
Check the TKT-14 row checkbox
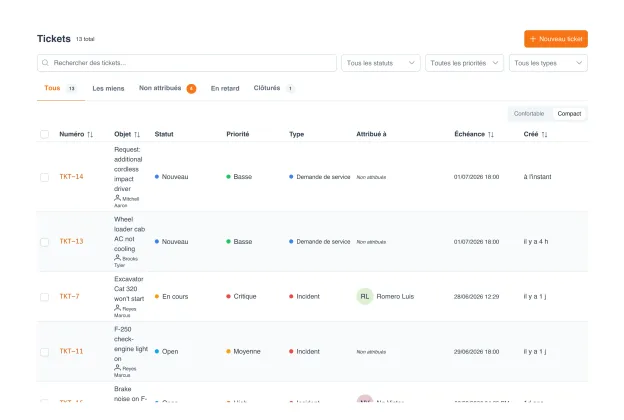pyautogui.click(x=45, y=177)
